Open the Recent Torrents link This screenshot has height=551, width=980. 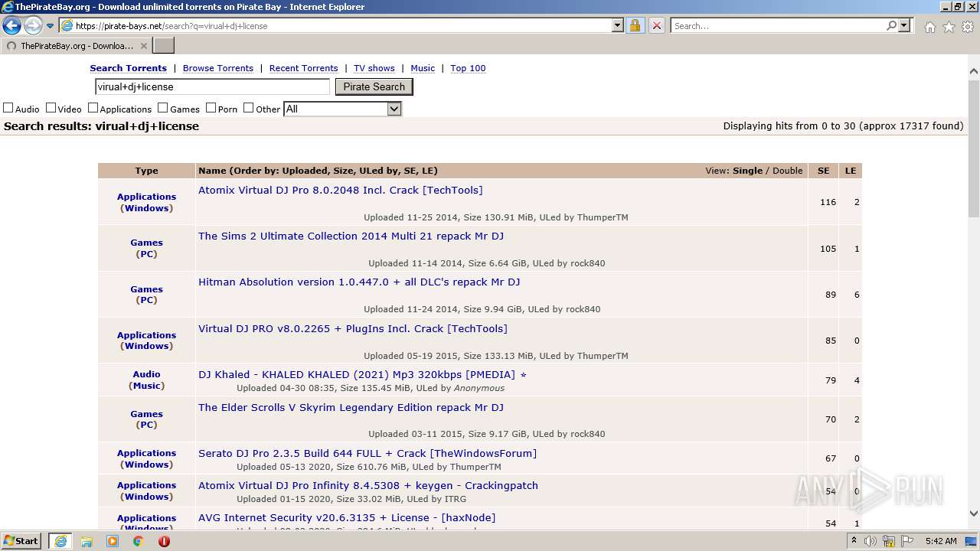303,68
